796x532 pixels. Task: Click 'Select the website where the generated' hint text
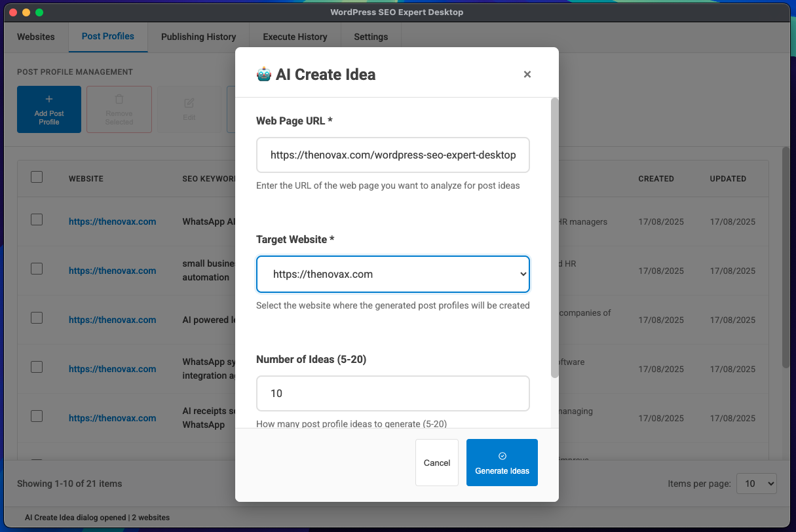[x=393, y=305]
